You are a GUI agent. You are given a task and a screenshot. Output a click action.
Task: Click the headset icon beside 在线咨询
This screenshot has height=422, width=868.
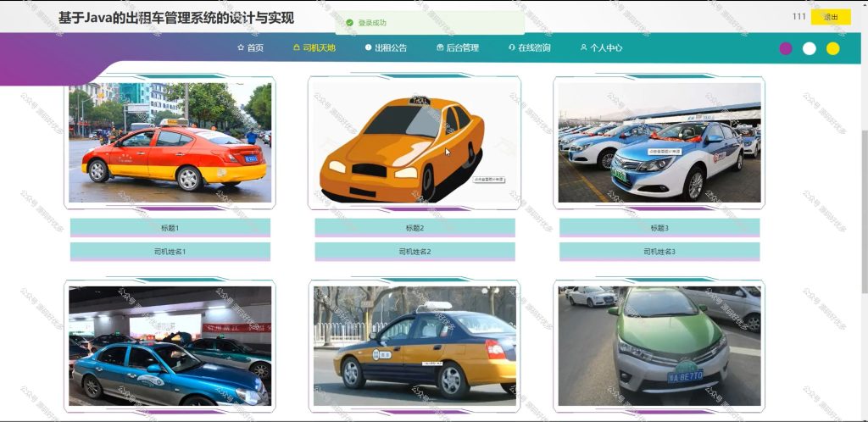511,47
